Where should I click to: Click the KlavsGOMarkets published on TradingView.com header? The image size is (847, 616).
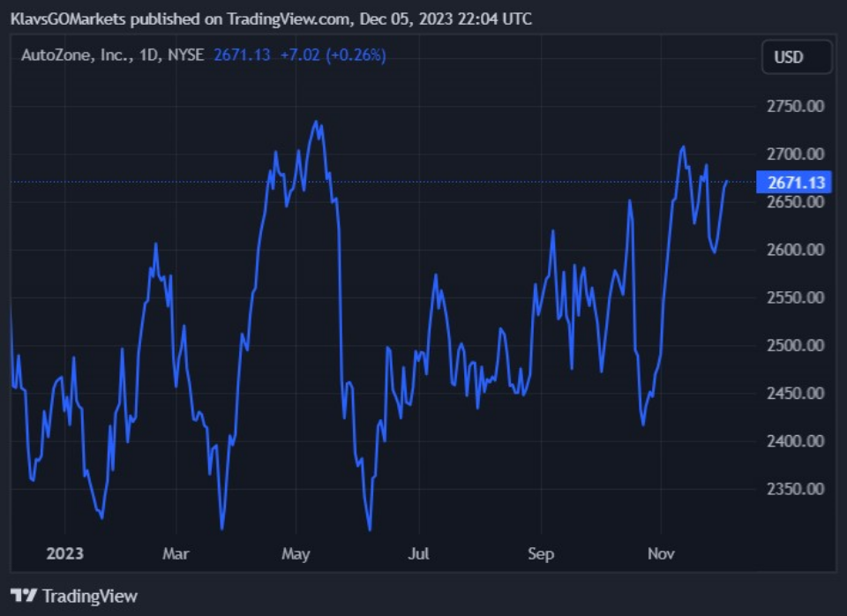(x=271, y=19)
